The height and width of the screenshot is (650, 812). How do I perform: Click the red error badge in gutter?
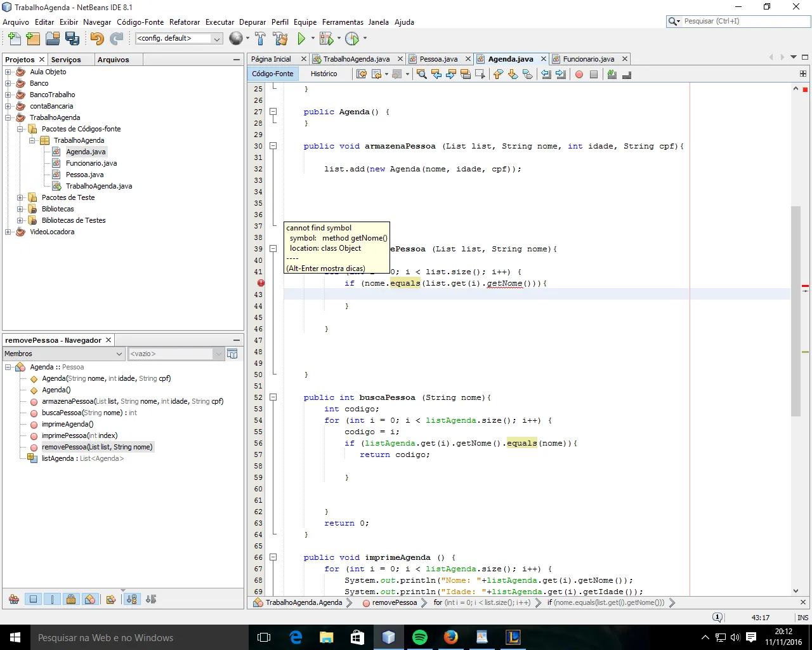[x=261, y=283]
